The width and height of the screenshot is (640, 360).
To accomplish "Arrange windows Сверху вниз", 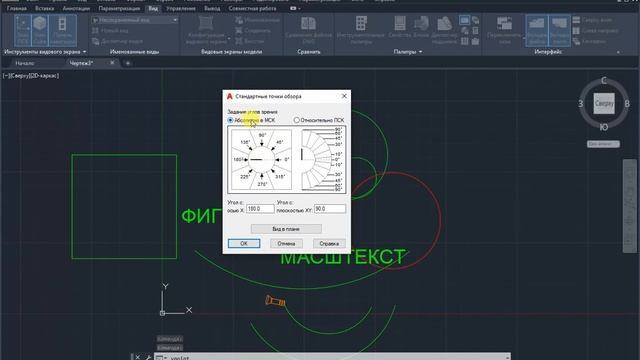I will (x=592, y=20).
